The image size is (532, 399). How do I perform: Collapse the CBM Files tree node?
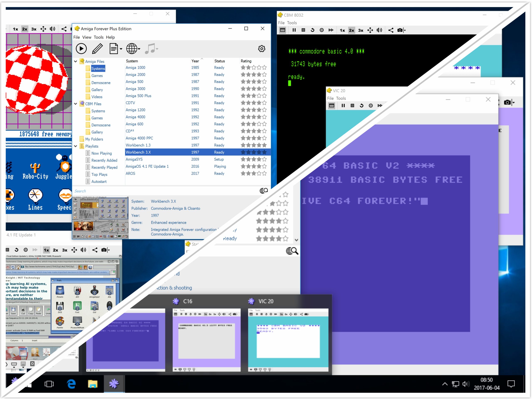75,104
